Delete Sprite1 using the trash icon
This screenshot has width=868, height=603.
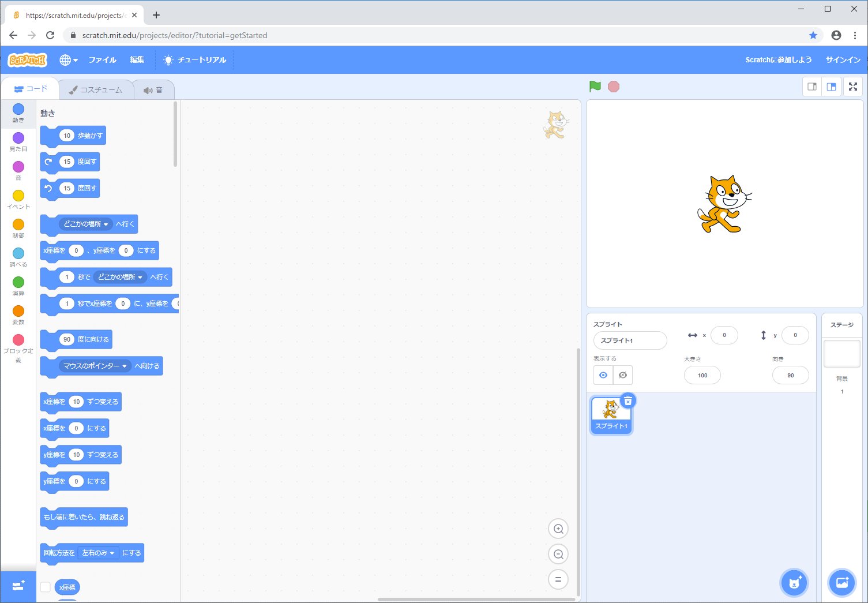pos(628,400)
